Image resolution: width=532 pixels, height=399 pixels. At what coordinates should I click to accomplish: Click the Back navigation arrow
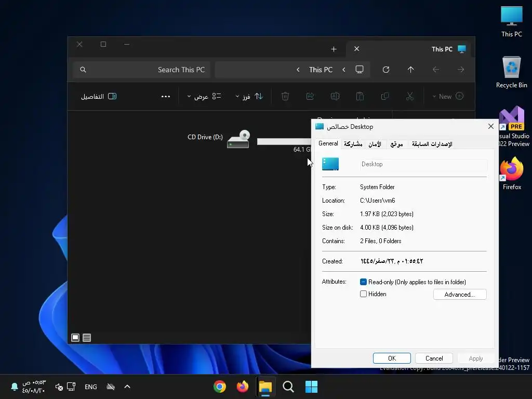point(436,70)
